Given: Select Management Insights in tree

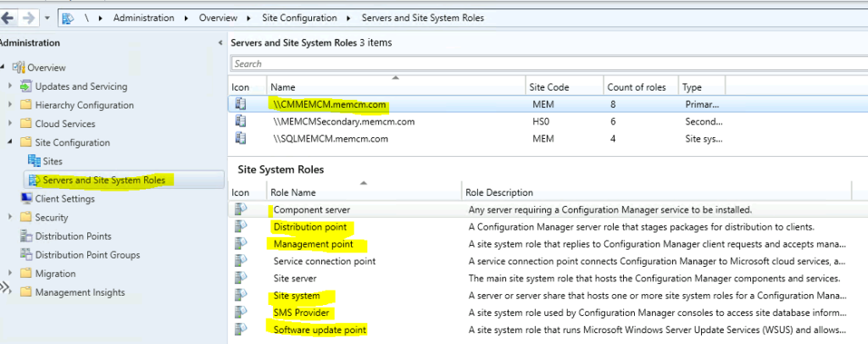Looking at the screenshot, I should pos(80,292).
